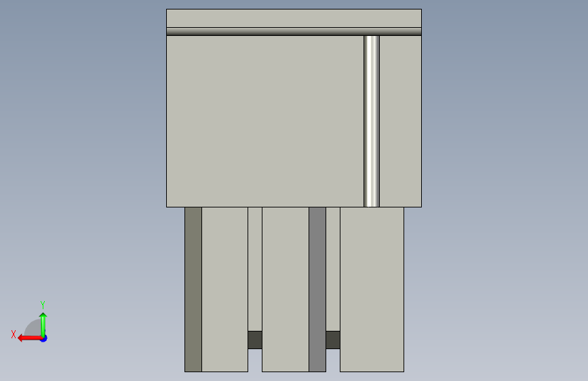Viewport: 588px width, 381px height.
Task: Select the large upper block face of the model
Action: (x=264, y=121)
